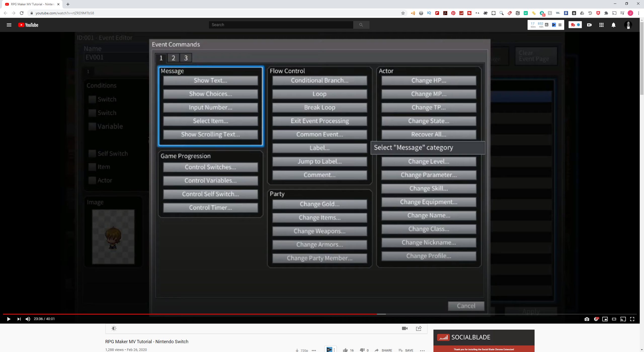Open YouTube notifications bell
Image resolution: width=644 pixels, height=352 pixels.
coord(614,25)
